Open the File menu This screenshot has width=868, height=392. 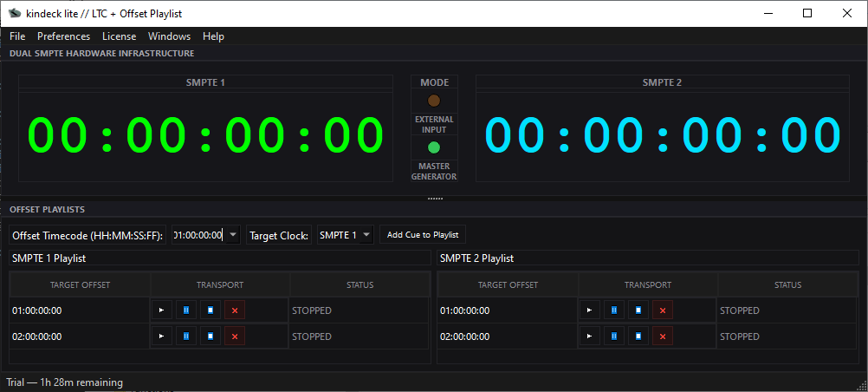[x=17, y=36]
